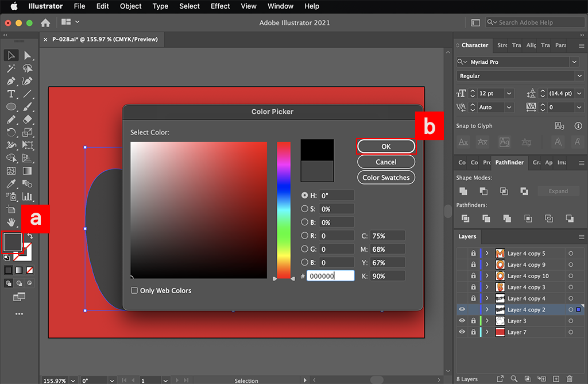Select the Rotate tool

pyautogui.click(x=11, y=132)
